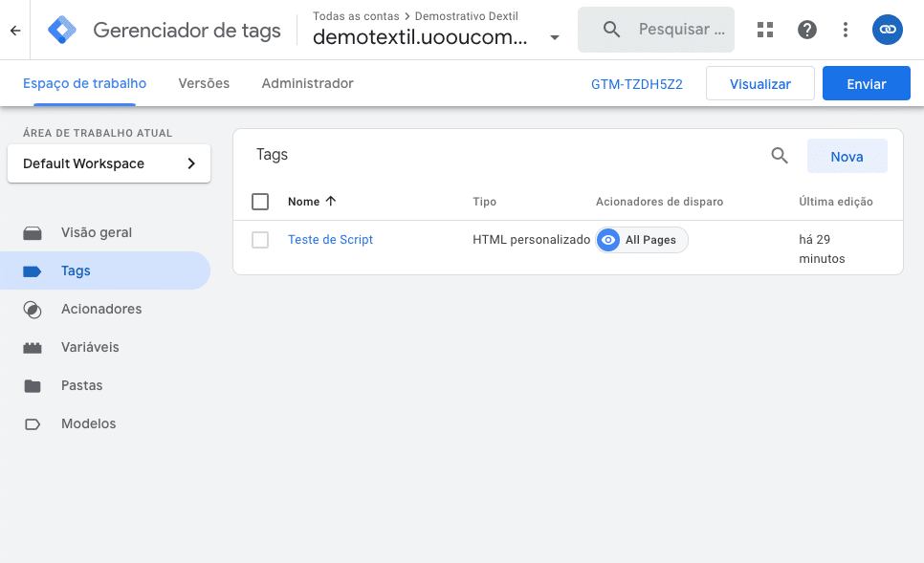
Task: Click the All Pages trigger chip
Action: click(642, 240)
